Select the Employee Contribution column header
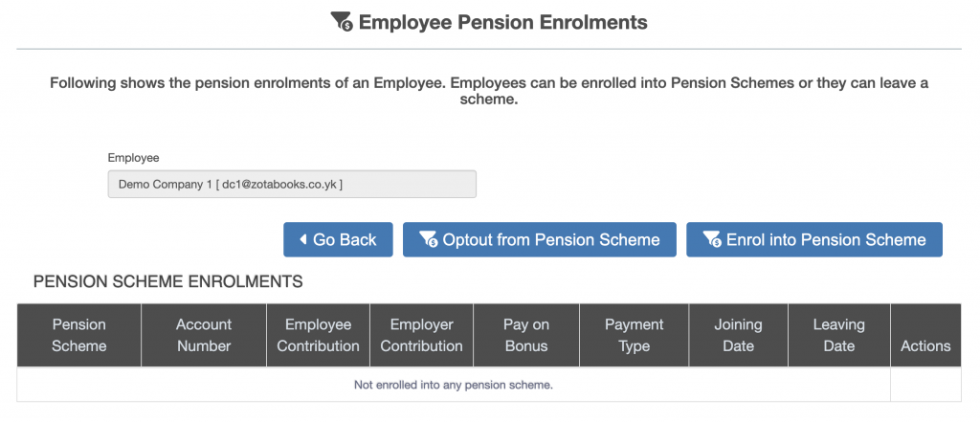980x422 pixels. 319,335
